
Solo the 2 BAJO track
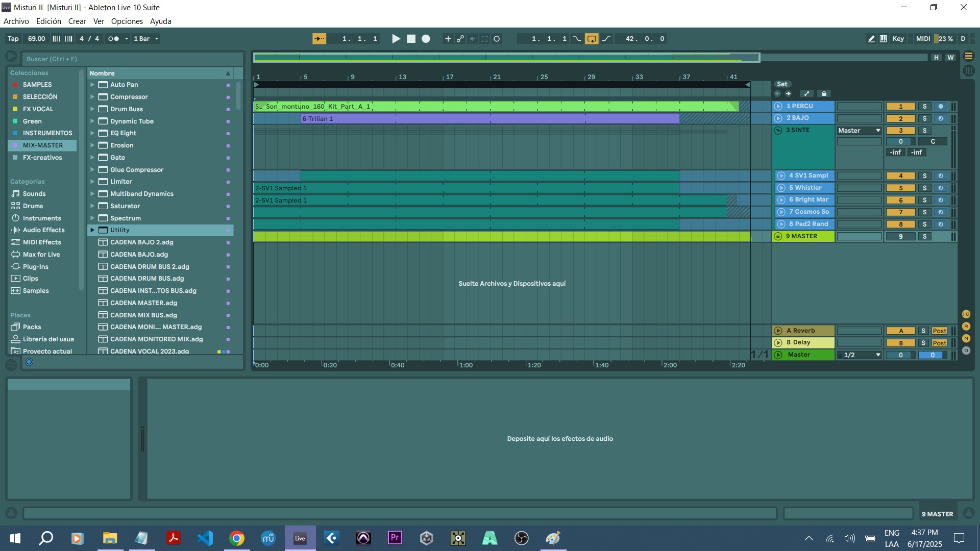coord(924,118)
